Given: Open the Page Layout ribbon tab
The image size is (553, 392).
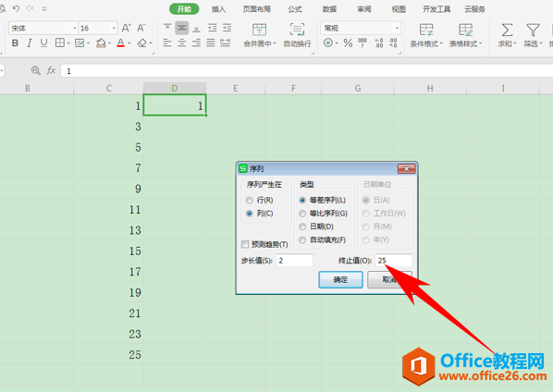Looking at the screenshot, I should pyautogui.click(x=257, y=9).
